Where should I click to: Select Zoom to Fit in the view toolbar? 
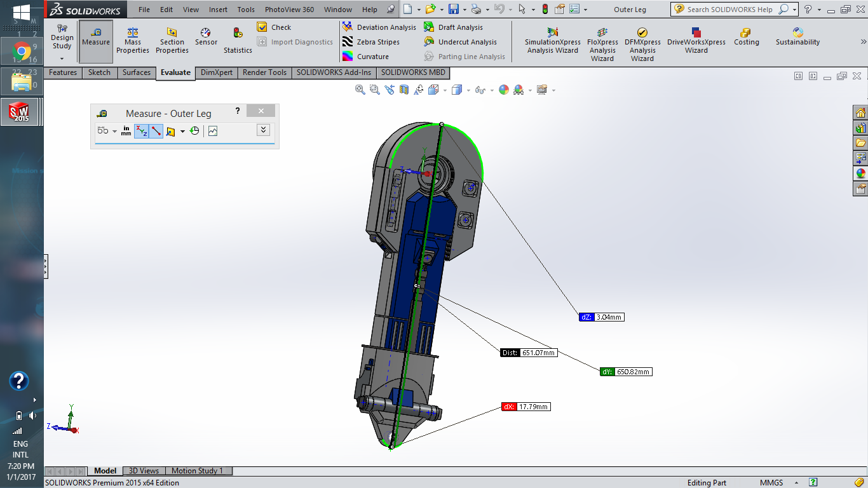click(x=359, y=90)
